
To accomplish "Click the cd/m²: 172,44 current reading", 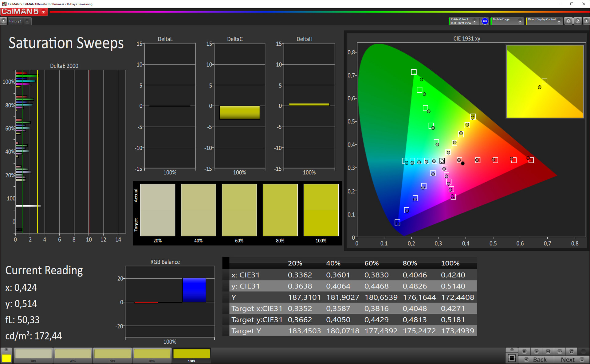I will (x=33, y=336).
